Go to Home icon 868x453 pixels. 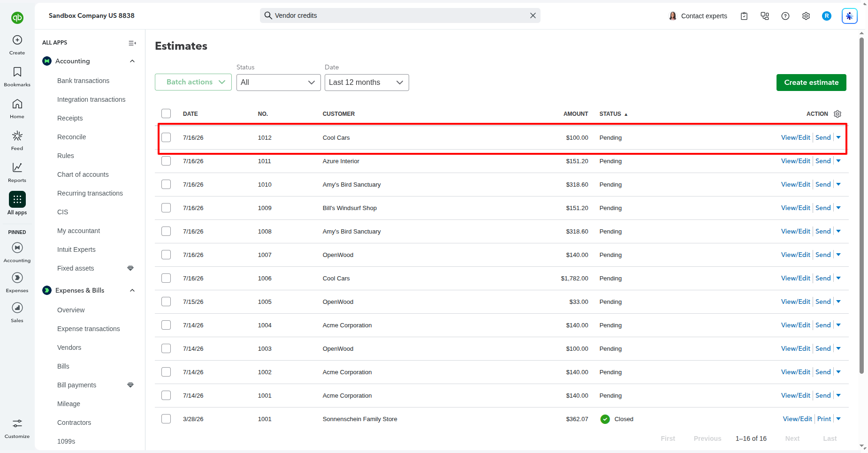click(17, 104)
